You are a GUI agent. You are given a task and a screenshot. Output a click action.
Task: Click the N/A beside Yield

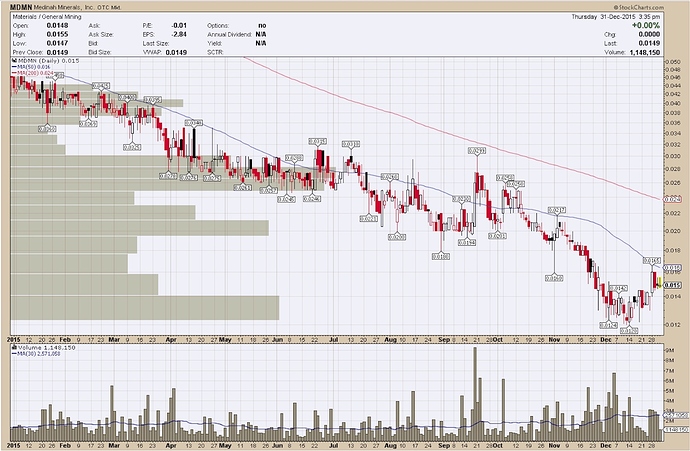click(x=261, y=43)
